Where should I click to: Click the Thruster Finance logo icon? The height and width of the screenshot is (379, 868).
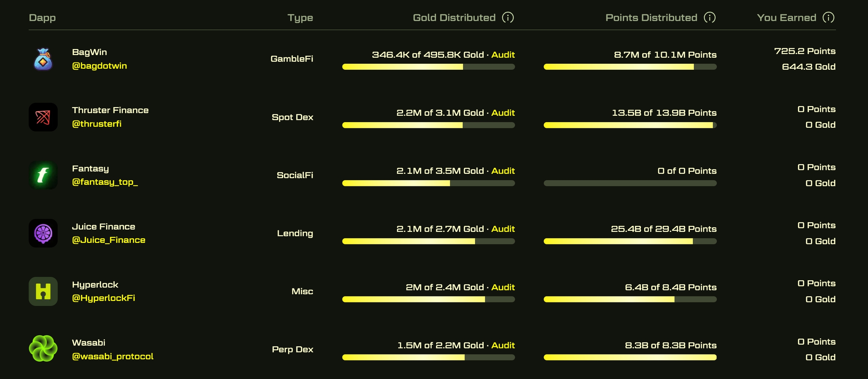click(x=43, y=117)
